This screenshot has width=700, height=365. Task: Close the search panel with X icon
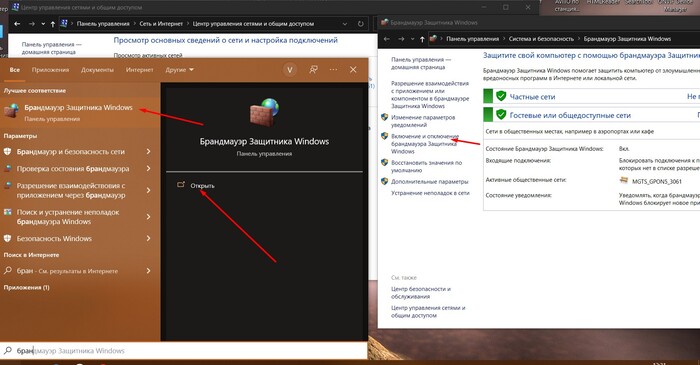point(353,70)
